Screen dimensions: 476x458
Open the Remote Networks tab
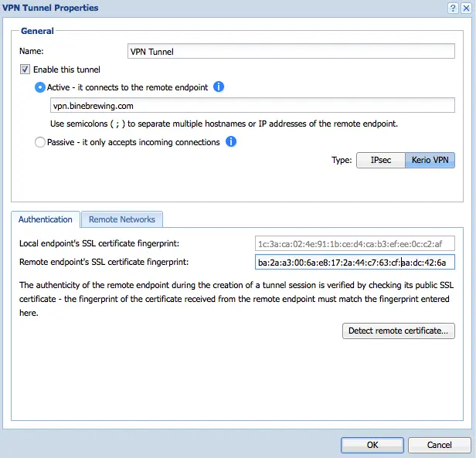(x=122, y=219)
